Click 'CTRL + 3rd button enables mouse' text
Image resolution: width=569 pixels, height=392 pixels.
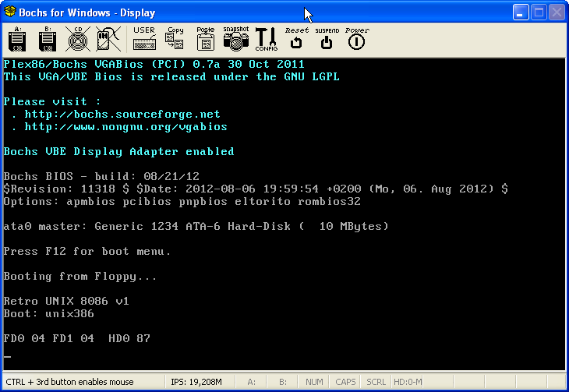coord(69,382)
